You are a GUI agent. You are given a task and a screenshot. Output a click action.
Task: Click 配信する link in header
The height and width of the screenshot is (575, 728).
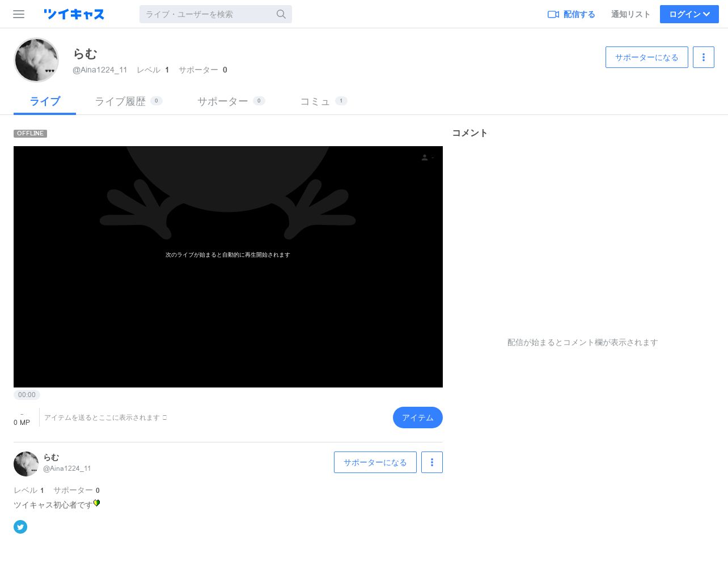point(572,14)
